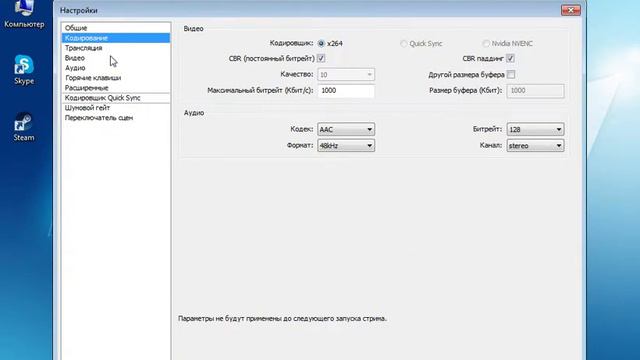The width and height of the screenshot is (640, 360).
Task: Select the Трансляция settings category
Action: click(x=116, y=48)
